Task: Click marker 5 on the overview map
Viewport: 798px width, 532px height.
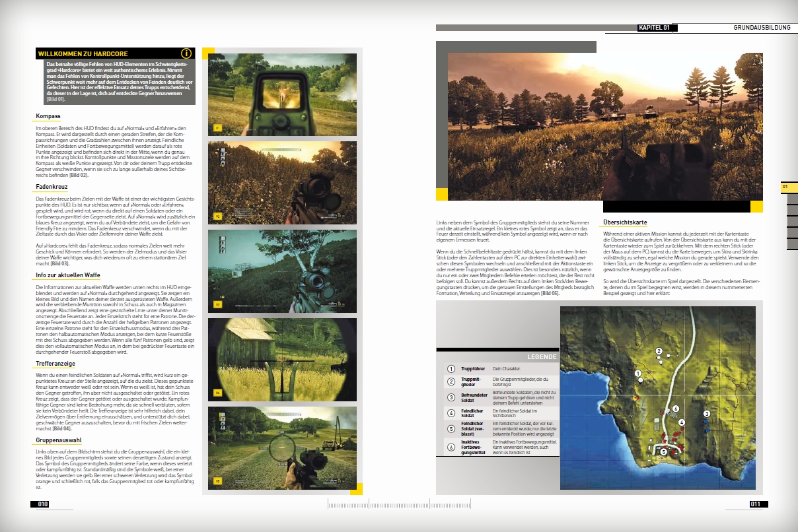Action: click(663, 451)
